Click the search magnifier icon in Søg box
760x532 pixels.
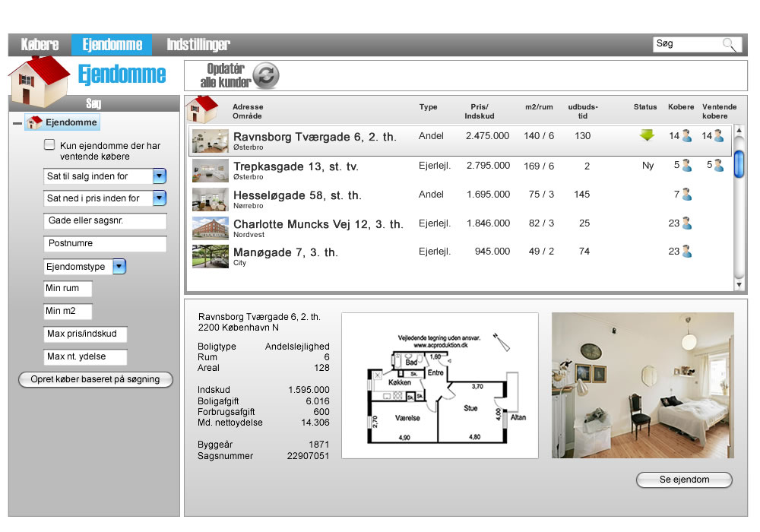tap(730, 45)
